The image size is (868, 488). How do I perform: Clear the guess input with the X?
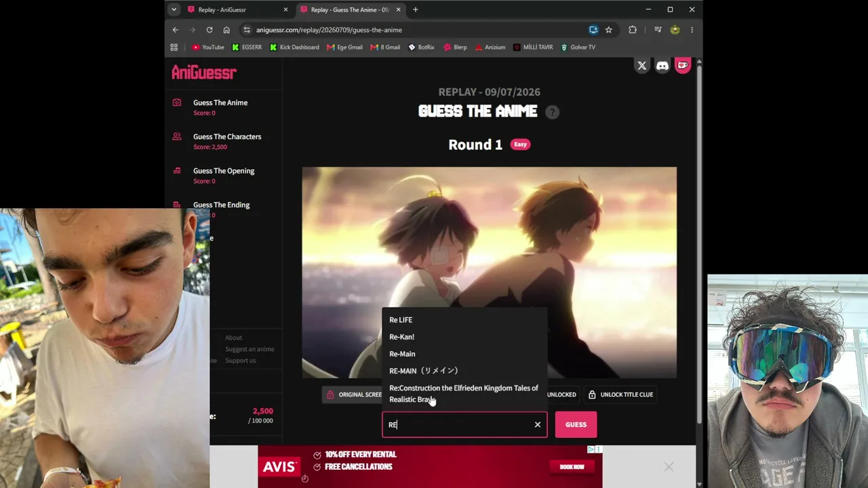pyautogui.click(x=538, y=425)
